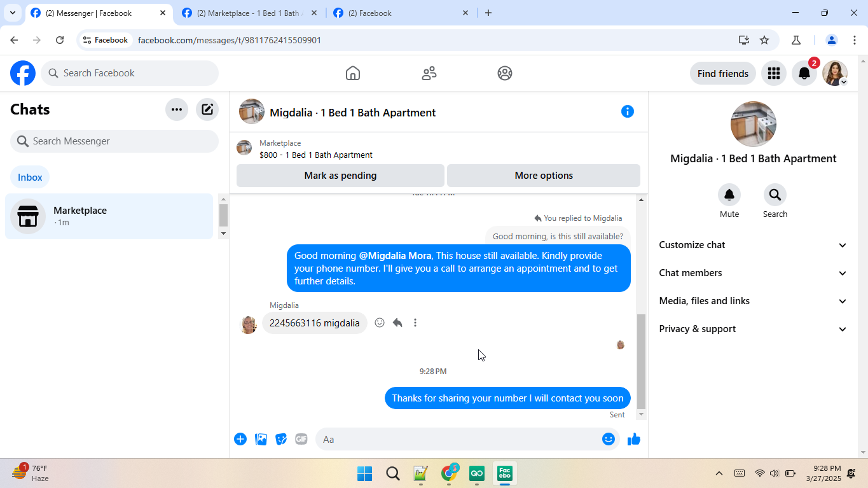The height and width of the screenshot is (488, 868).
Task: Start a new message with compose icon
Action: 207,109
